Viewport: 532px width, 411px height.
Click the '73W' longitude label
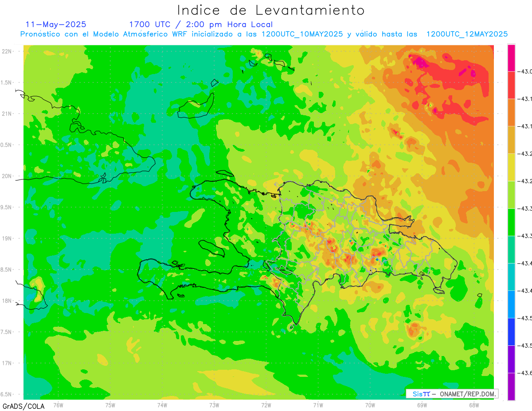pos(214,405)
